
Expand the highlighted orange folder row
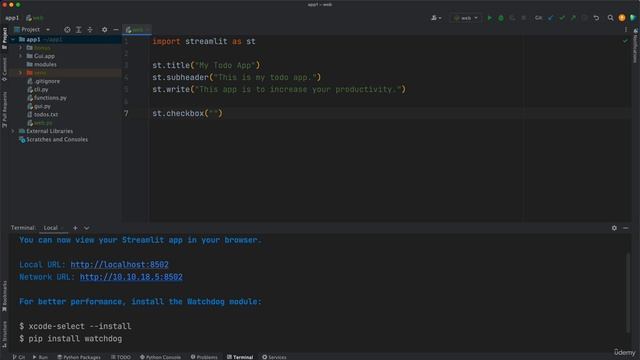21,73
